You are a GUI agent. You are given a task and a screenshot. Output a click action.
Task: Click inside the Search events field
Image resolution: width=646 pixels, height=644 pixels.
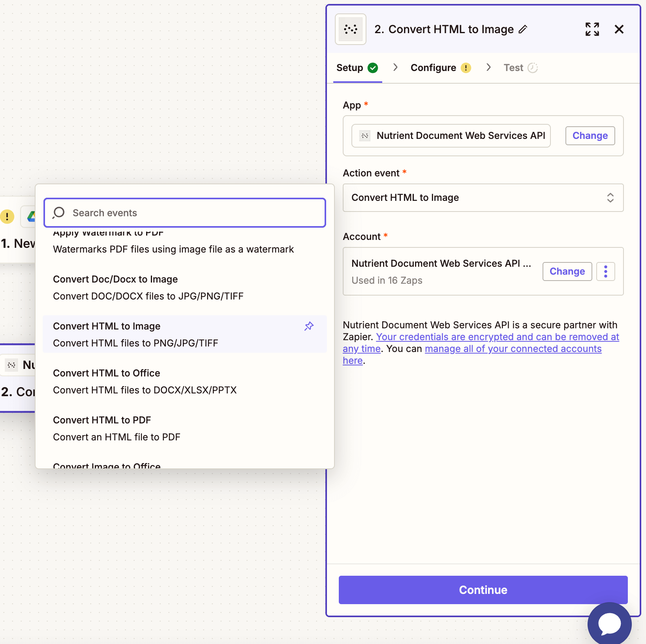coord(185,213)
